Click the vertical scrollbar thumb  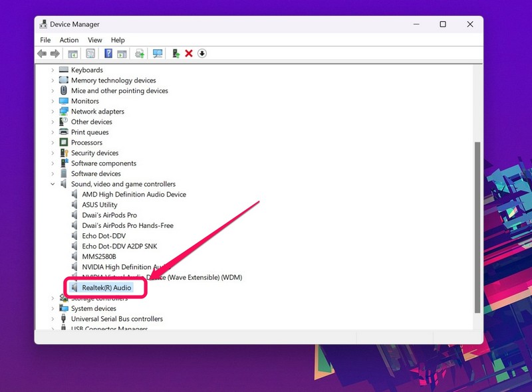point(476,226)
